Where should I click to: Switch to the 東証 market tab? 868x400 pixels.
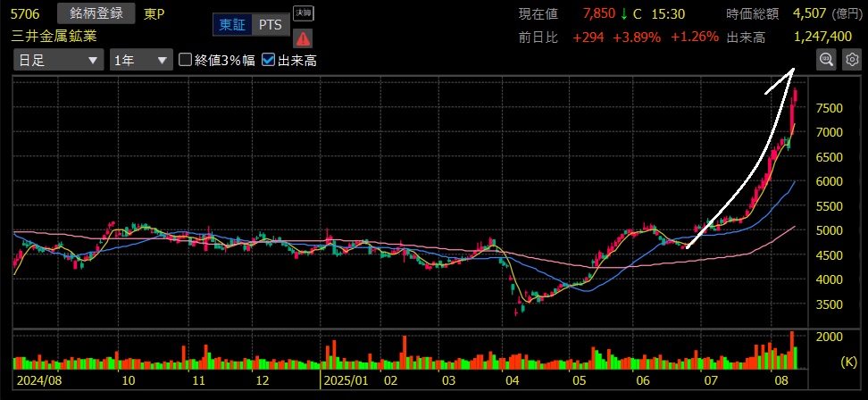point(232,25)
